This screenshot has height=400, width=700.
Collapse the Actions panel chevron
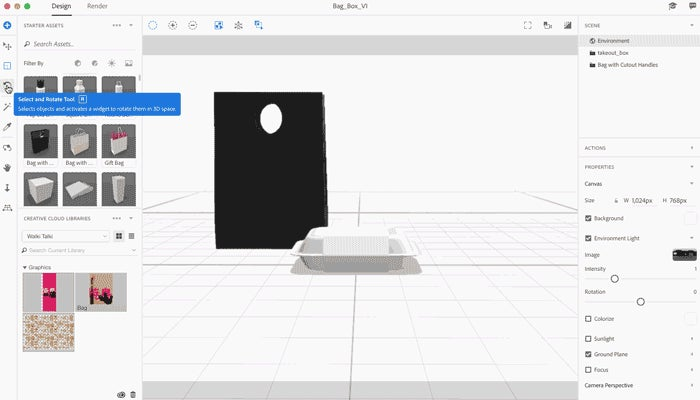point(692,148)
